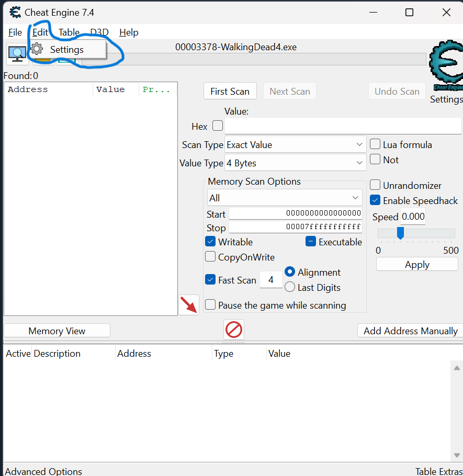Click the Value column header in results
The height and width of the screenshot is (476, 463).
tap(116, 89)
